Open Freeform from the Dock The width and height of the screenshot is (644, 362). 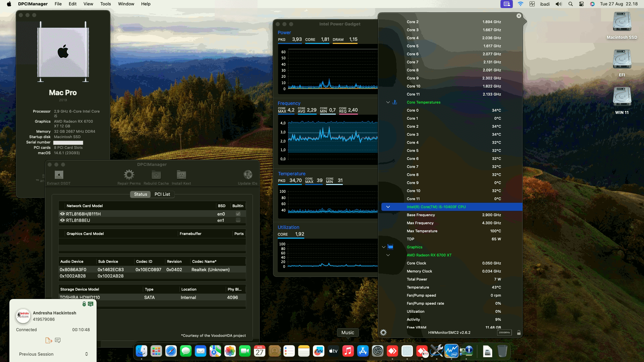pos(319,351)
